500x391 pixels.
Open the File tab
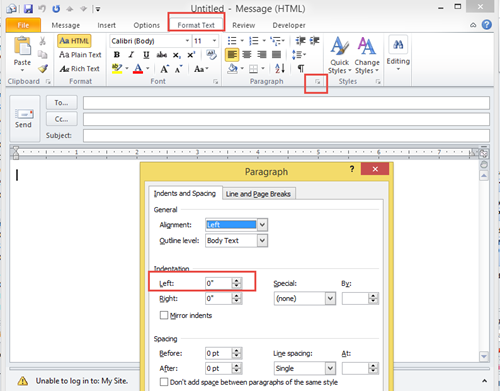coord(23,25)
